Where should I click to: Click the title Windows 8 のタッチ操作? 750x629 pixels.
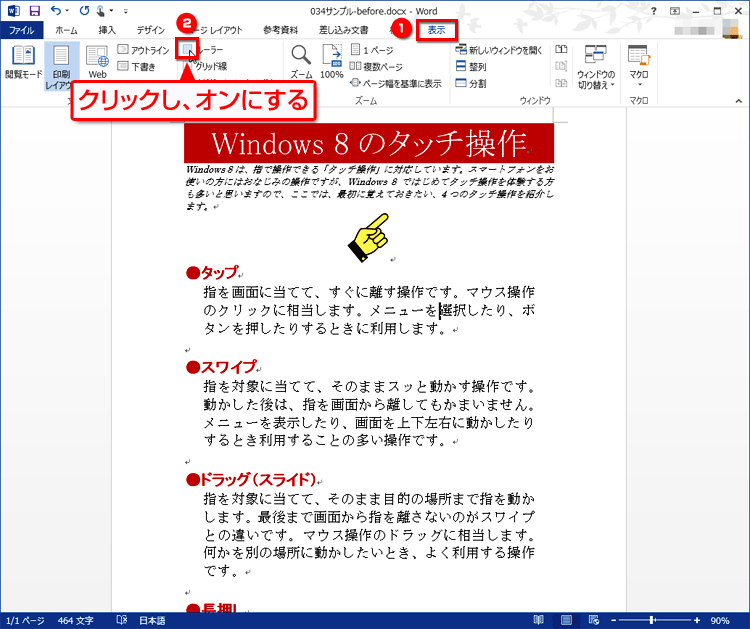click(x=369, y=143)
